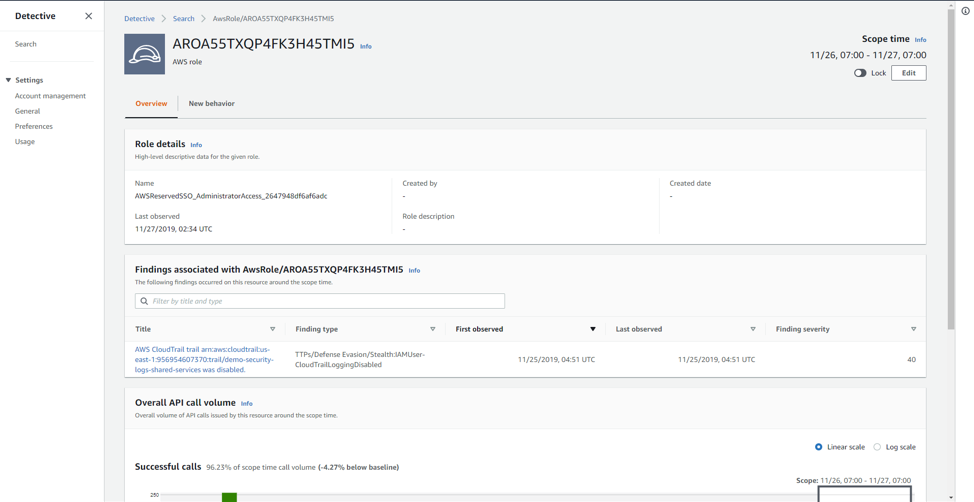
Task: Open the CloudTrail trail disabled finding link
Action: click(204, 360)
